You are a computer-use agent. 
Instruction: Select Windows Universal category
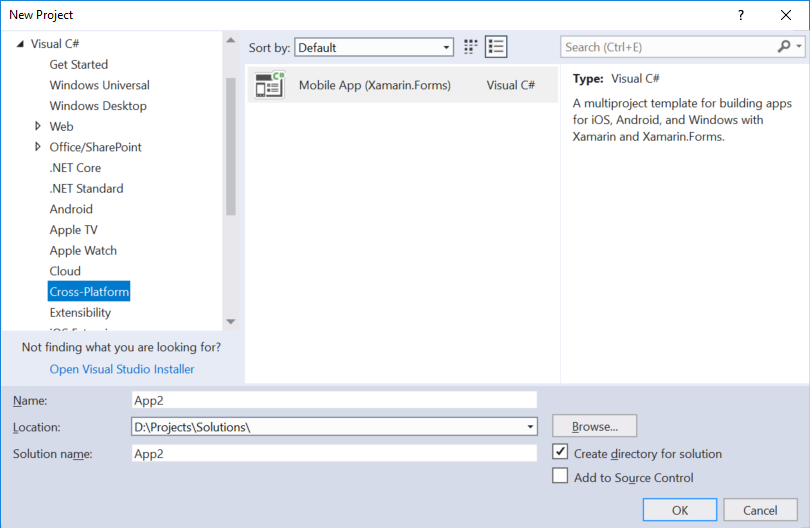click(99, 85)
